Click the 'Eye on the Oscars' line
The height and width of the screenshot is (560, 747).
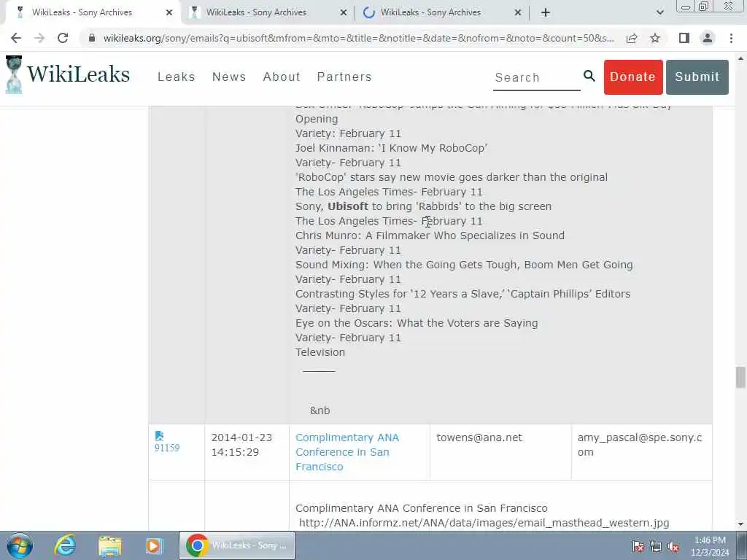(x=417, y=323)
